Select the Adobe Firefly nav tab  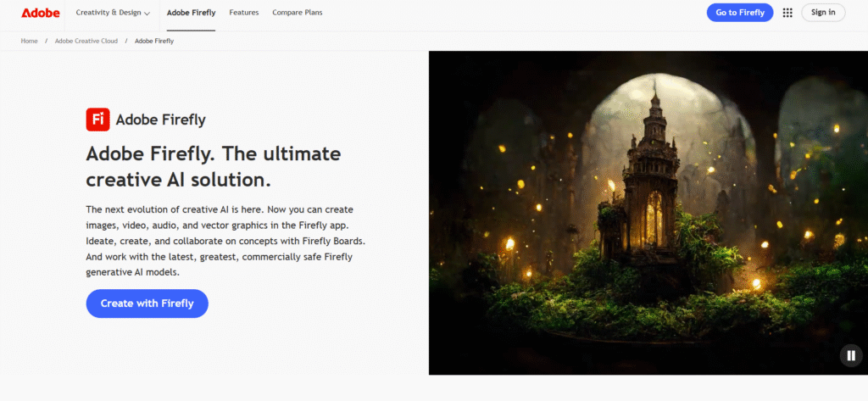[191, 13]
